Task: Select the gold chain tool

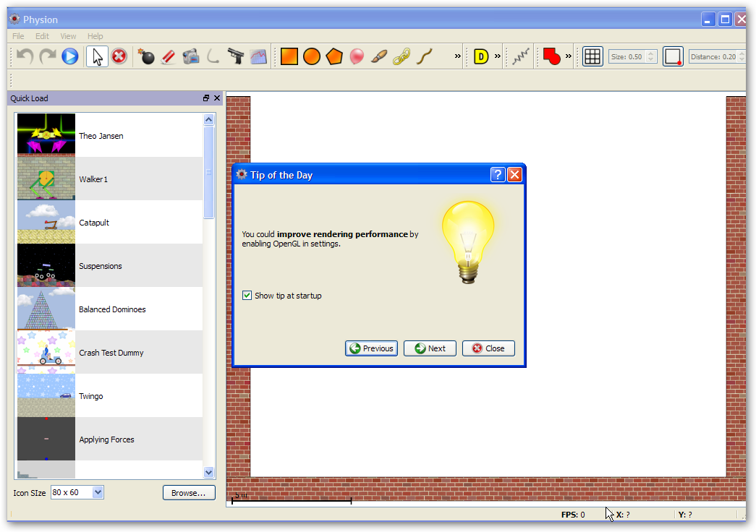Action: tap(402, 56)
